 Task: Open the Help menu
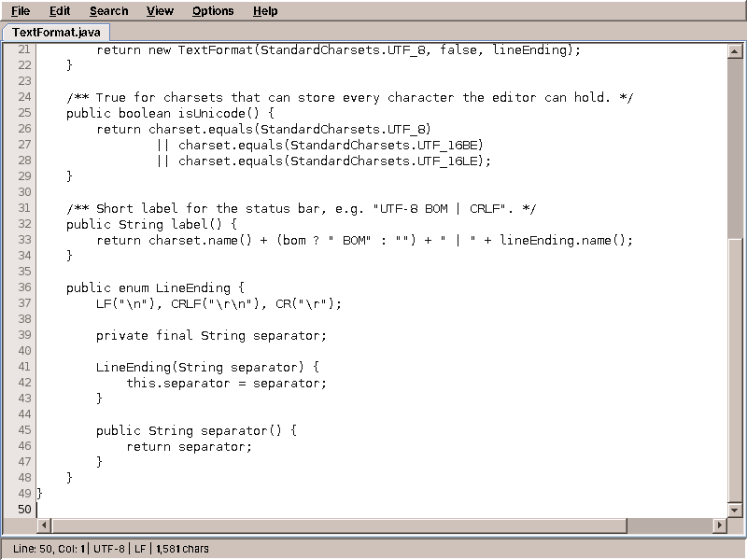point(265,11)
